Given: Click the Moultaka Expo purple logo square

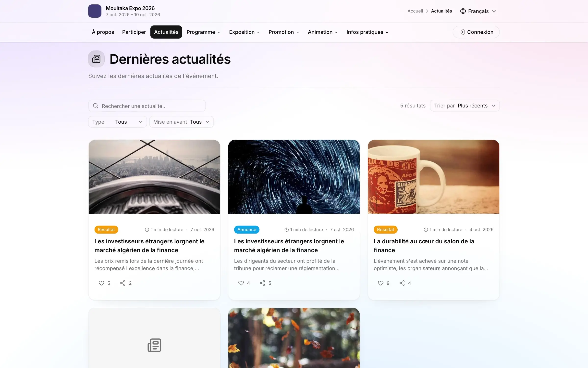Looking at the screenshot, I should point(95,11).
